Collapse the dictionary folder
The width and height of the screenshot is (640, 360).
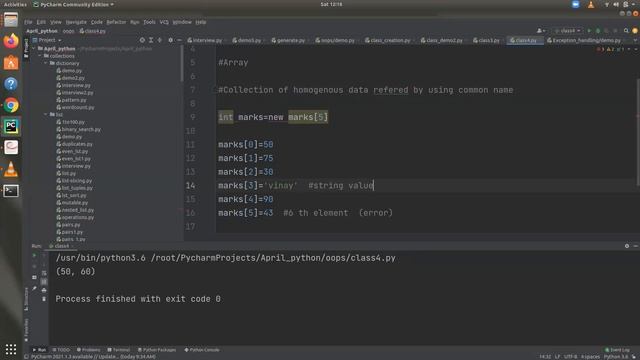[46, 63]
